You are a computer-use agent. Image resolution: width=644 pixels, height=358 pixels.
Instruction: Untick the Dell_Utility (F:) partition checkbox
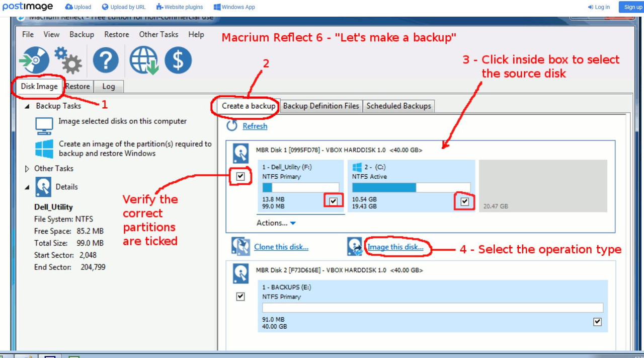[x=333, y=201]
